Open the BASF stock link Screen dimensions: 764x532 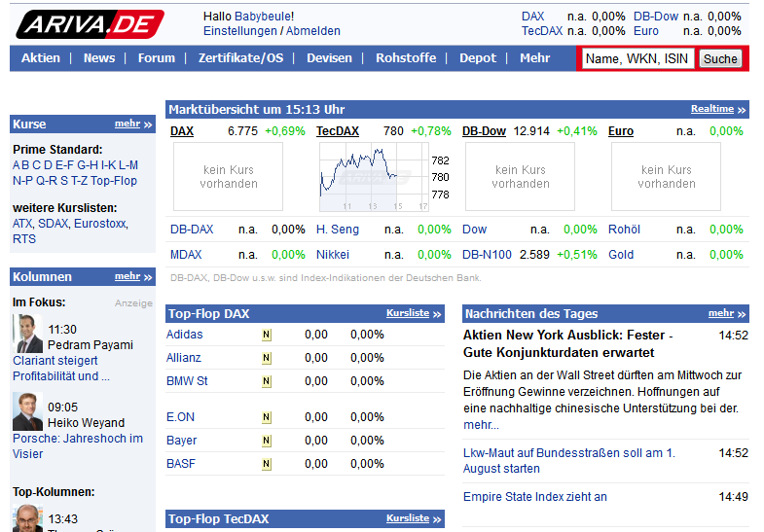(x=181, y=464)
